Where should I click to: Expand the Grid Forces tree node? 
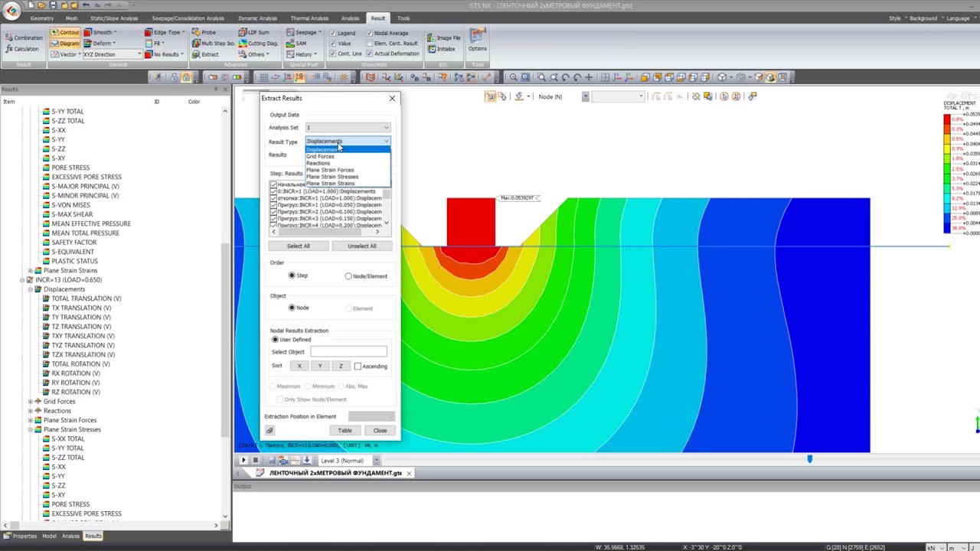(x=31, y=402)
